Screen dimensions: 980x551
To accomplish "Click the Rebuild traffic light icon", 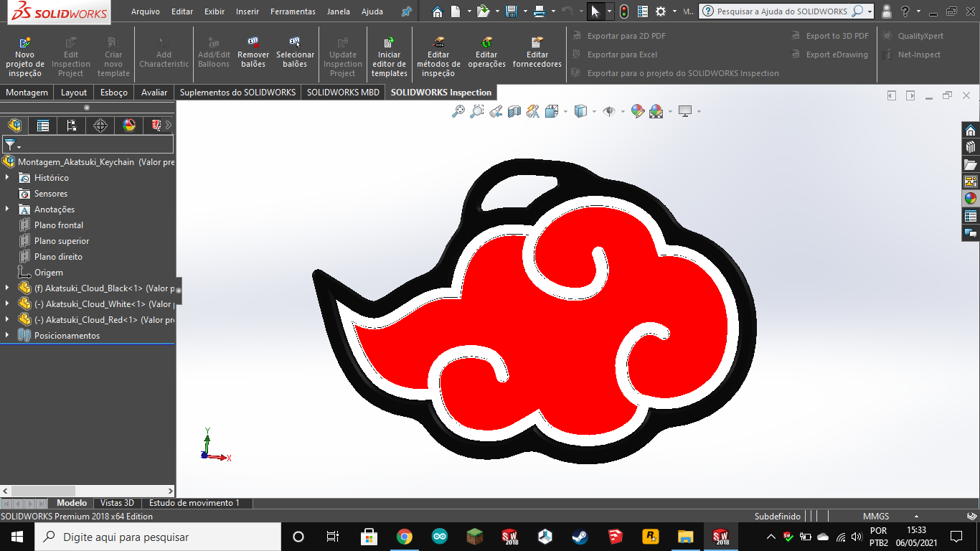I will 624,11.
